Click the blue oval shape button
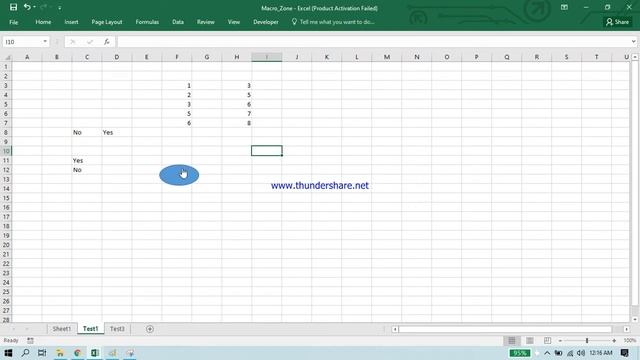 179,175
